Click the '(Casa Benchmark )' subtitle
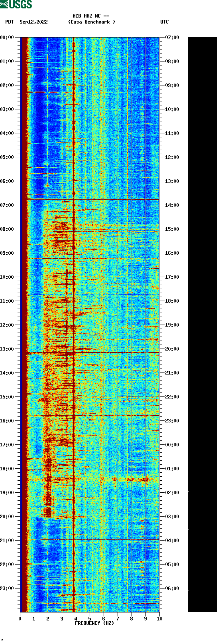This screenshot has height=644, width=220. point(92,22)
